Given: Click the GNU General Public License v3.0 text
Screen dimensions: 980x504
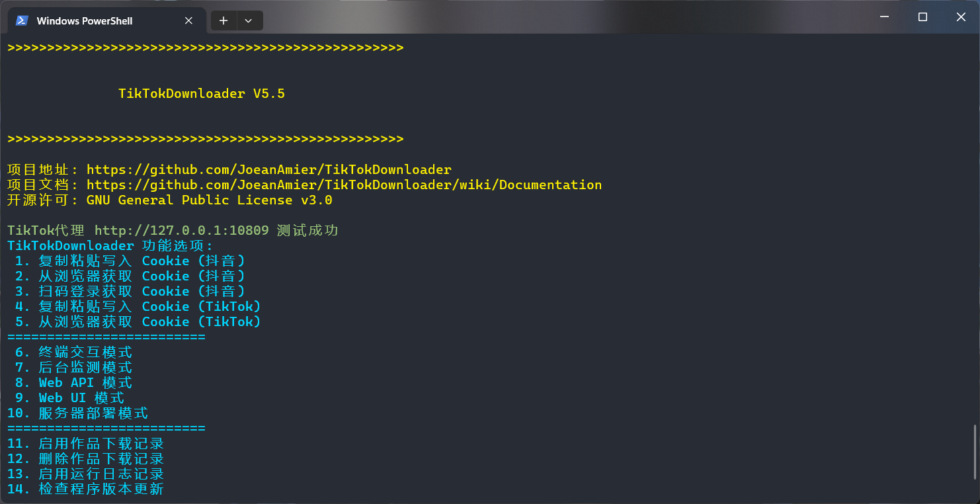Looking at the screenshot, I should coord(209,200).
